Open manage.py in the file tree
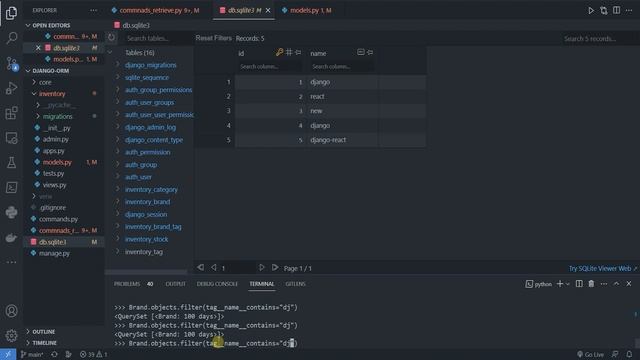 pos(54,253)
